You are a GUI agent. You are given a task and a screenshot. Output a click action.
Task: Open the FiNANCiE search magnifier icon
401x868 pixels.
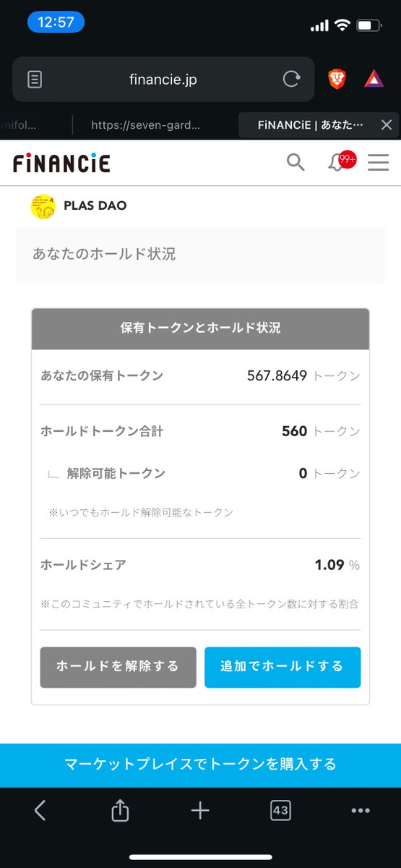point(296,163)
